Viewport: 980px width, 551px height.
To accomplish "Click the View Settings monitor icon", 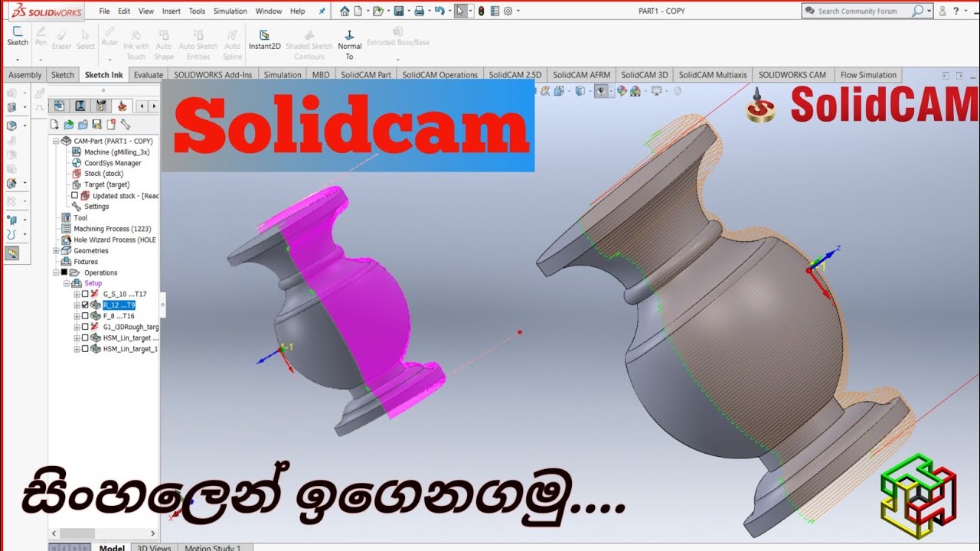I will [x=656, y=91].
